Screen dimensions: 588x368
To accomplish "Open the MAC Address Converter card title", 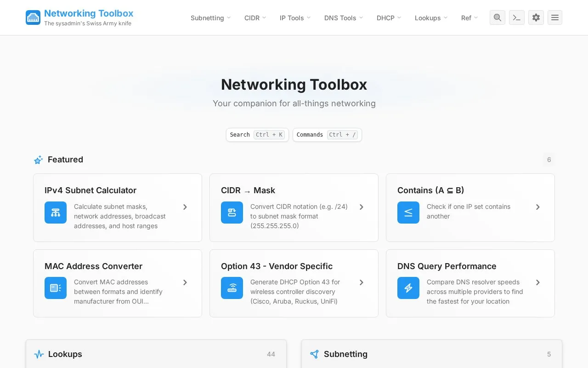I will pos(93,266).
